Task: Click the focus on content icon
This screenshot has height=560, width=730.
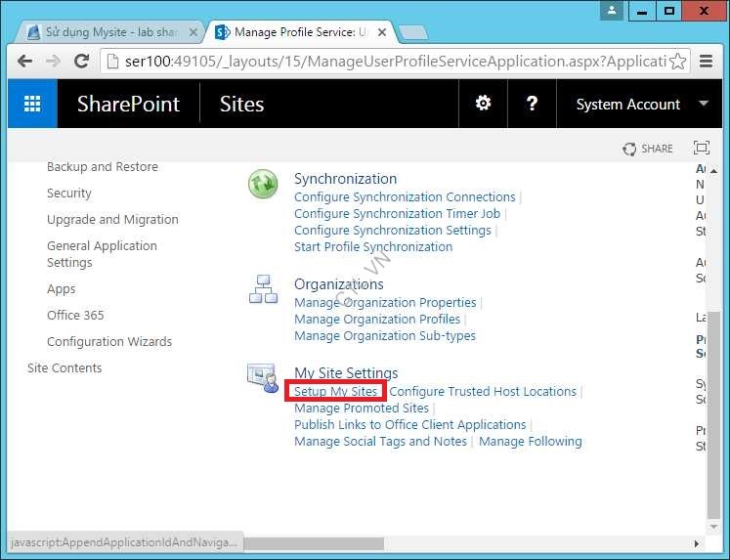Action: (701, 149)
